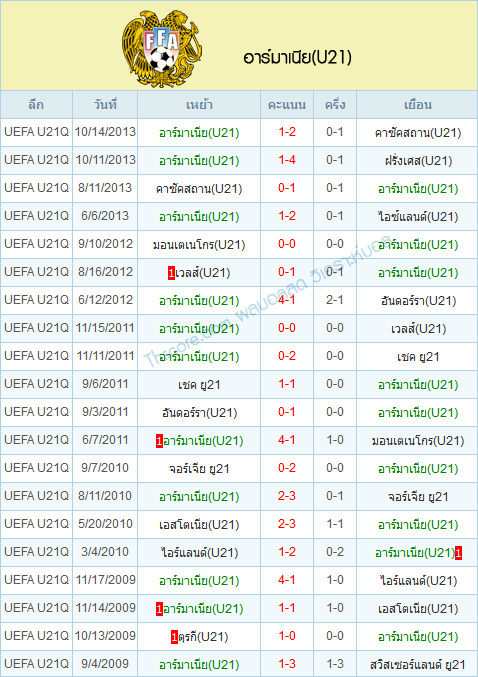Open home team เชค ยู21 in the 9/6/2011 row
478x677 pixels.
[x=199, y=385]
